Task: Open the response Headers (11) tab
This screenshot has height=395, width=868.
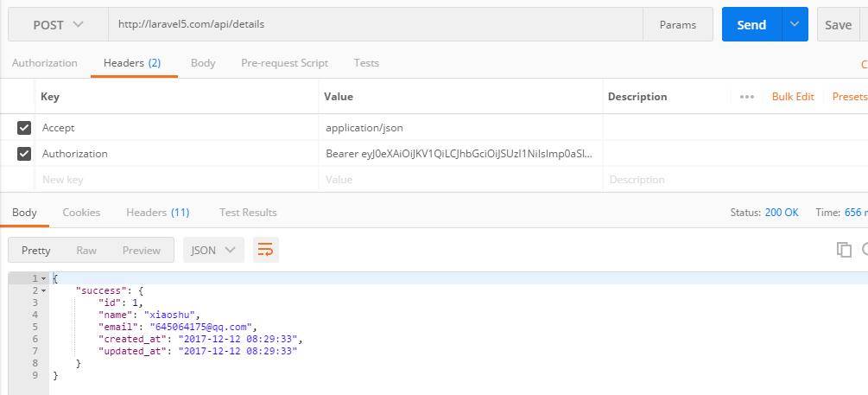Action: pos(158,212)
